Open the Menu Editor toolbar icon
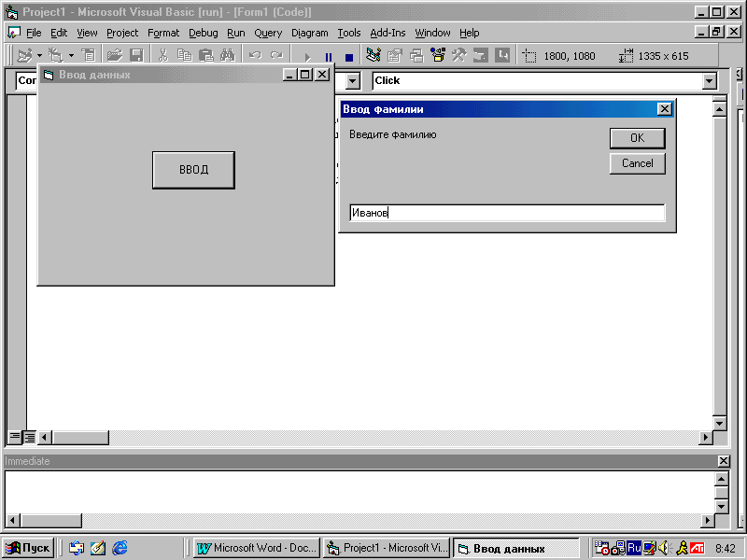The image size is (747, 560). (89, 55)
